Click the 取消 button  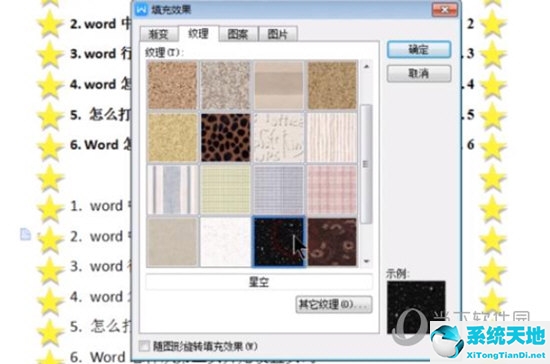click(419, 74)
